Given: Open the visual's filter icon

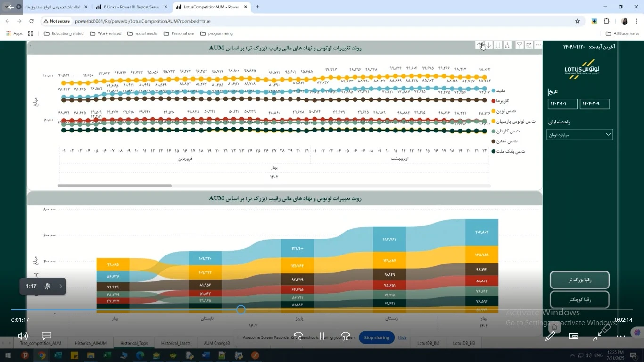Looking at the screenshot, I should click(519, 45).
